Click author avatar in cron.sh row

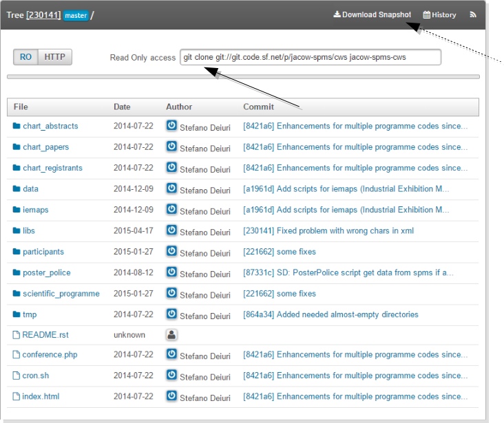(x=171, y=375)
